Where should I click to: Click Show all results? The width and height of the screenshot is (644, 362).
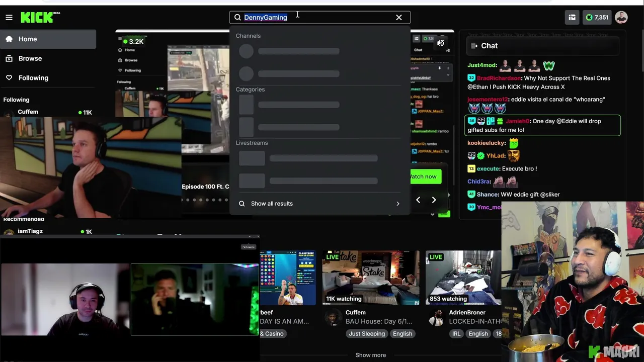pos(272,204)
